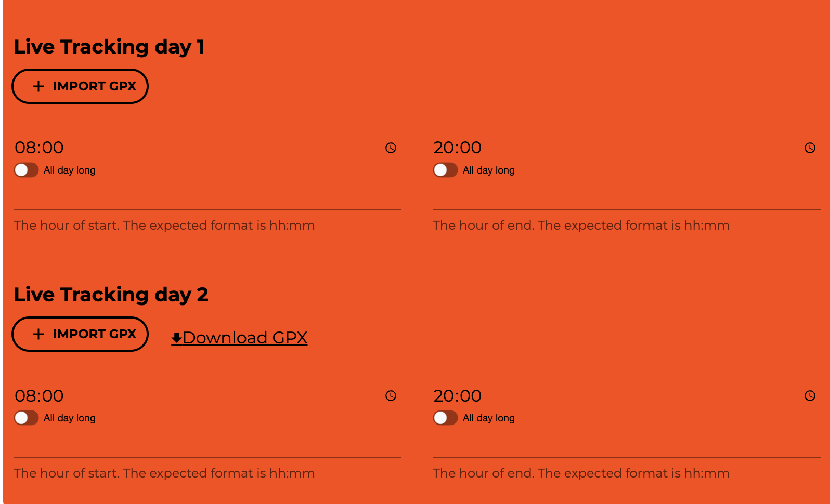Open the Download GPX link for day 2
The image size is (830, 504).
pos(245,338)
